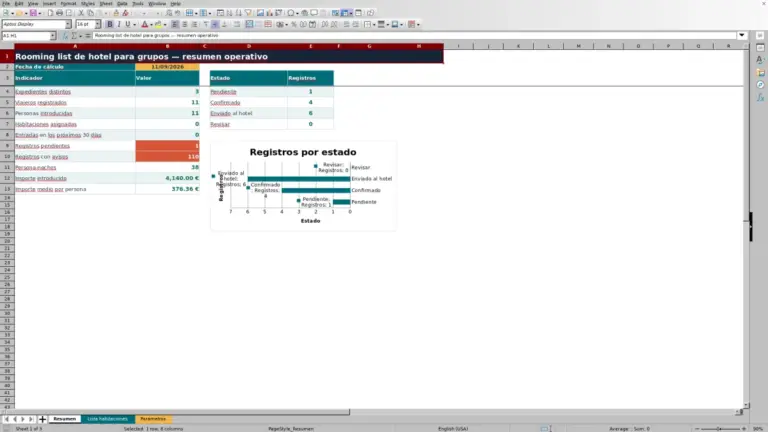Open the File menu

tap(6, 3)
